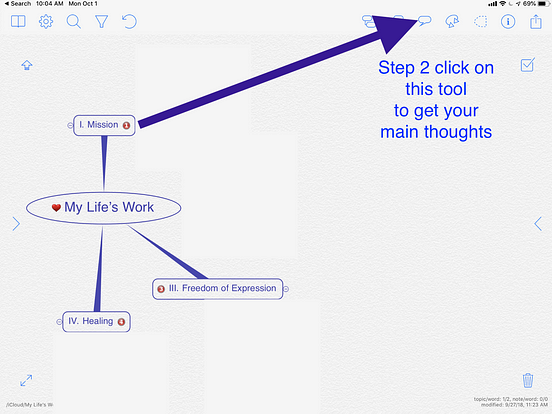Select the dashed boundary tool
This screenshot has height=414, width=552.
pyautogui.click(x=481, y=22)
